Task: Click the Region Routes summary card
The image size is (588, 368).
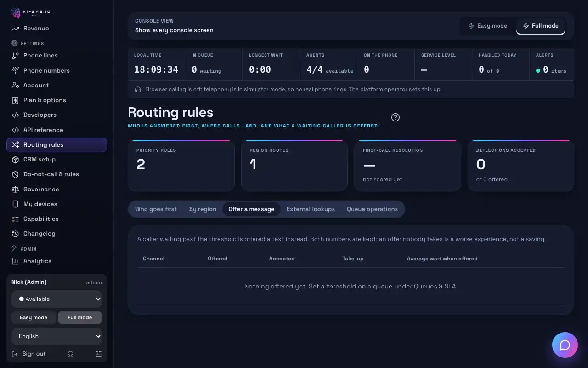Action: point(294,166)
